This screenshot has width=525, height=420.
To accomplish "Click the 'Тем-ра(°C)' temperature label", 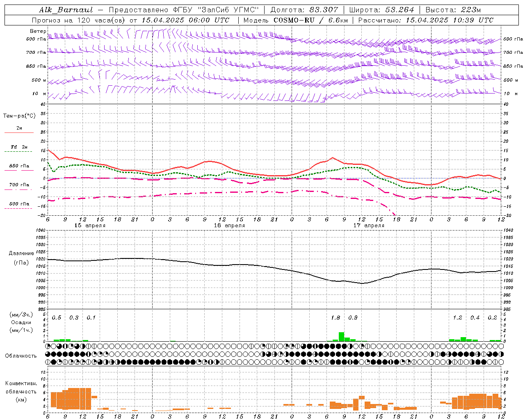I will pyautogui.click(x=19, y=116).
